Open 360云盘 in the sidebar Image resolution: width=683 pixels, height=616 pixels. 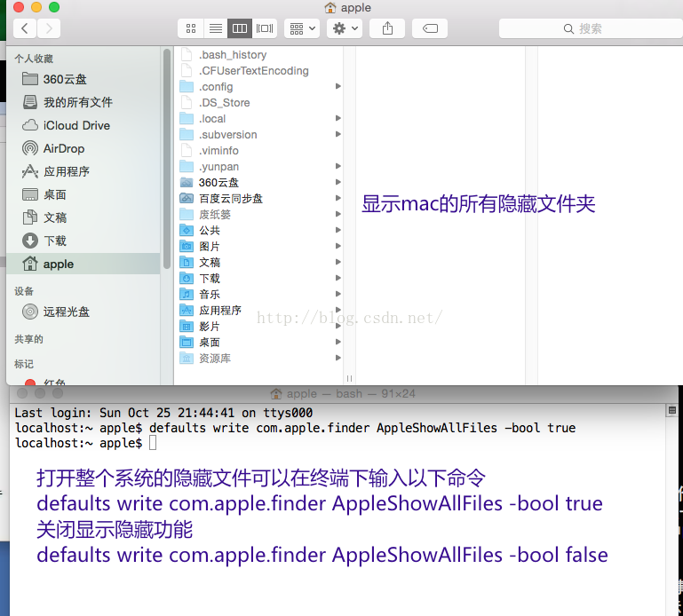pyautogui.click(x=83, y=79)
